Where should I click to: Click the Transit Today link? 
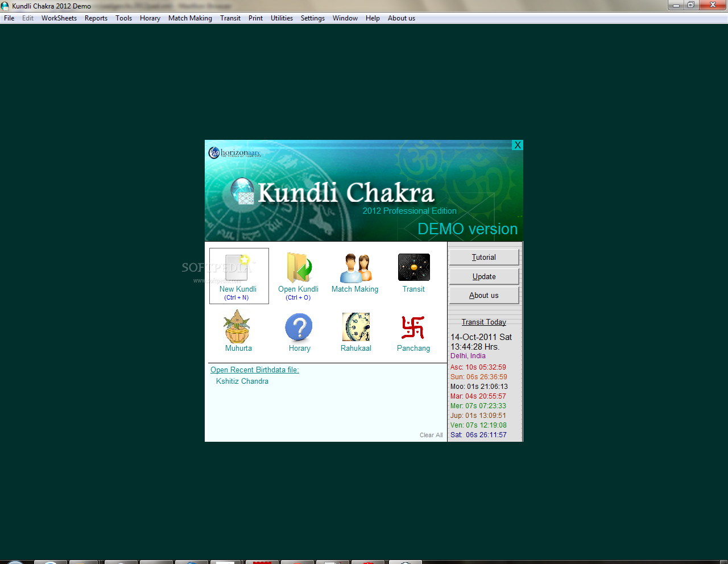point(484,322)
